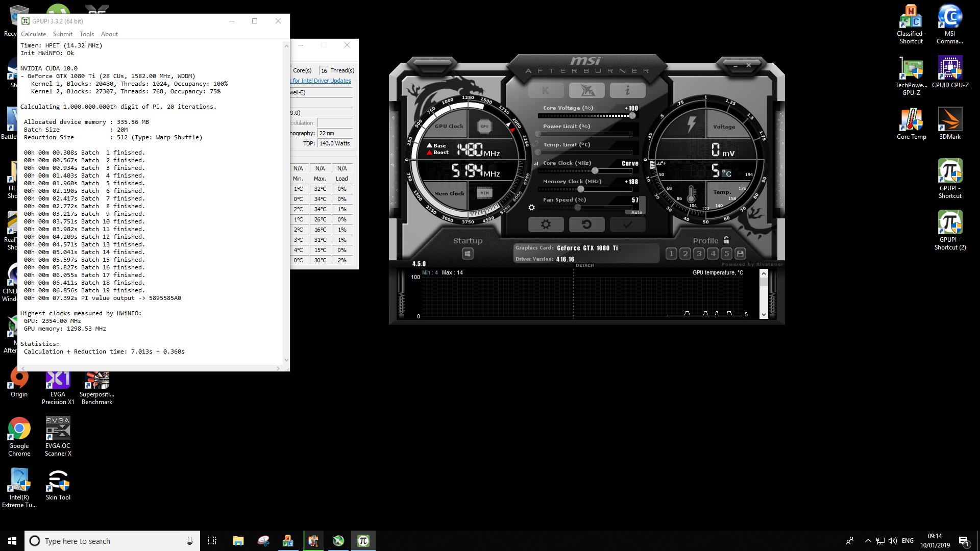The width and height of the screenshot is (980, 551).
Task: Click Core Voltage slider handle
Action: tap(632, 116)
